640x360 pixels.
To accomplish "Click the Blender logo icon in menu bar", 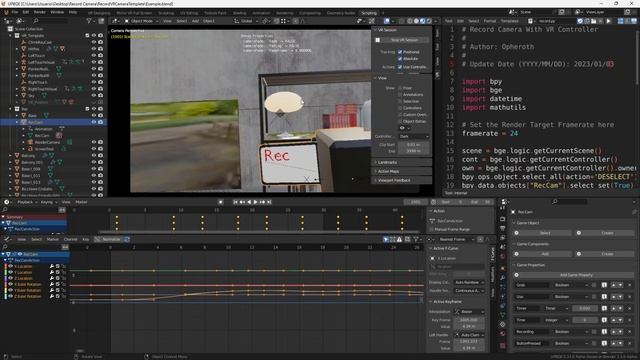I will pyautogui.click(x=6, y=12).
